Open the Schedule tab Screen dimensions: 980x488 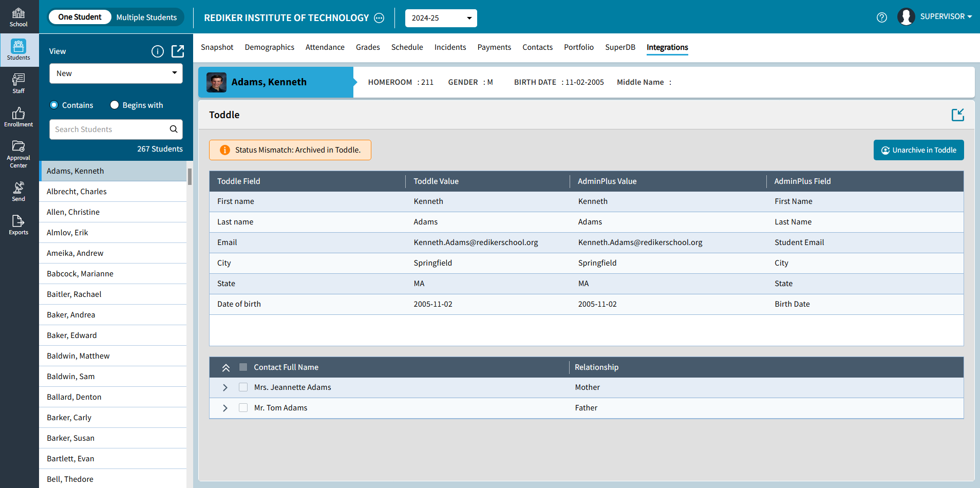407,47
